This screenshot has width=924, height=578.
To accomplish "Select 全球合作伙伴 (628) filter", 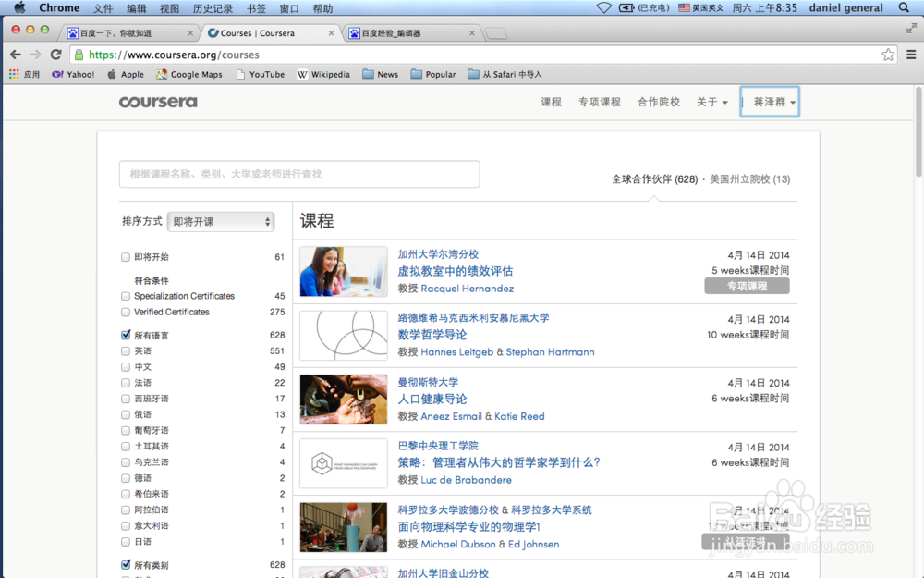I will (x=654, y=179).
